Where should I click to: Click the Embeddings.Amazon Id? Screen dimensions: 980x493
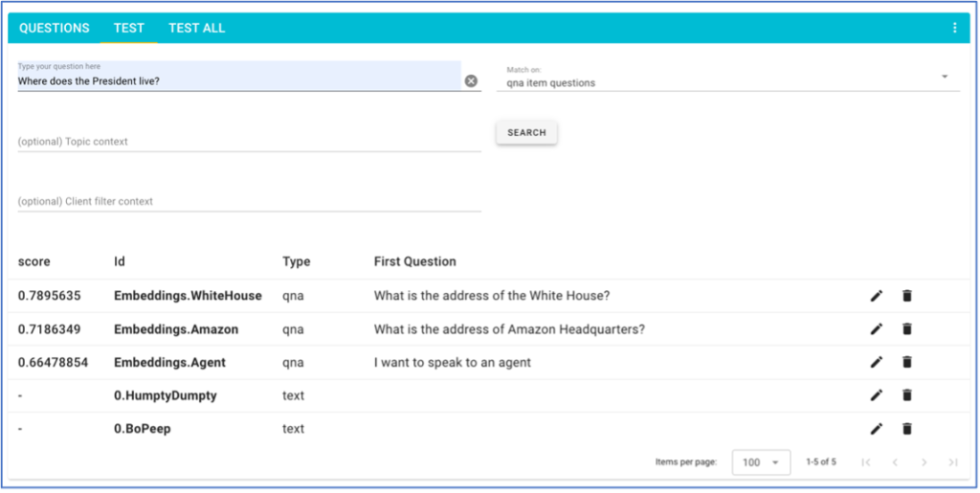[176, 328]
